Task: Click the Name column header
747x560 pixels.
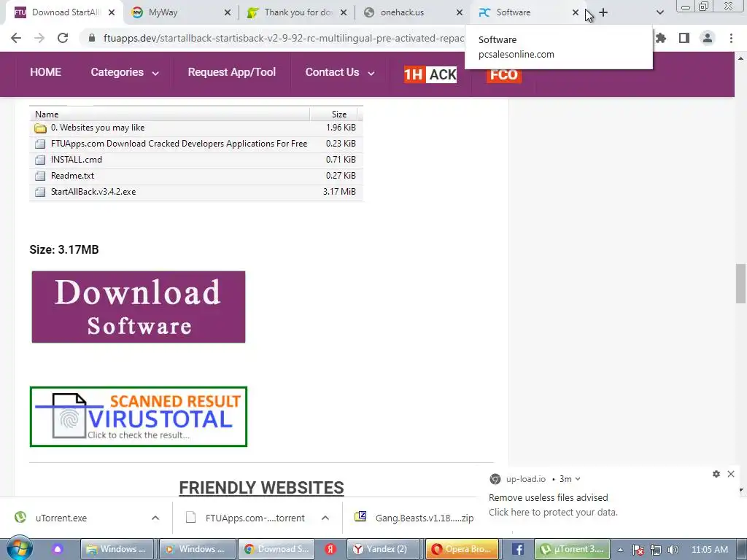Action: coord(169,114)
